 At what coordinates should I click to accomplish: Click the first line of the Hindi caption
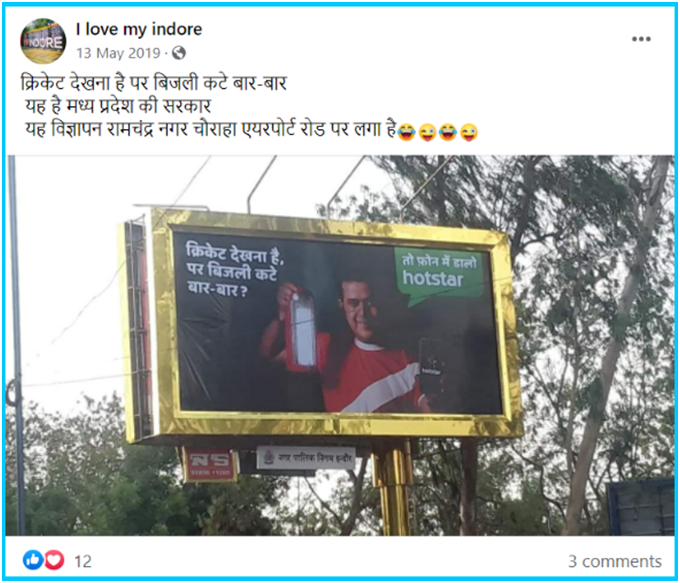pyautogui.click(x=154, y=82)
